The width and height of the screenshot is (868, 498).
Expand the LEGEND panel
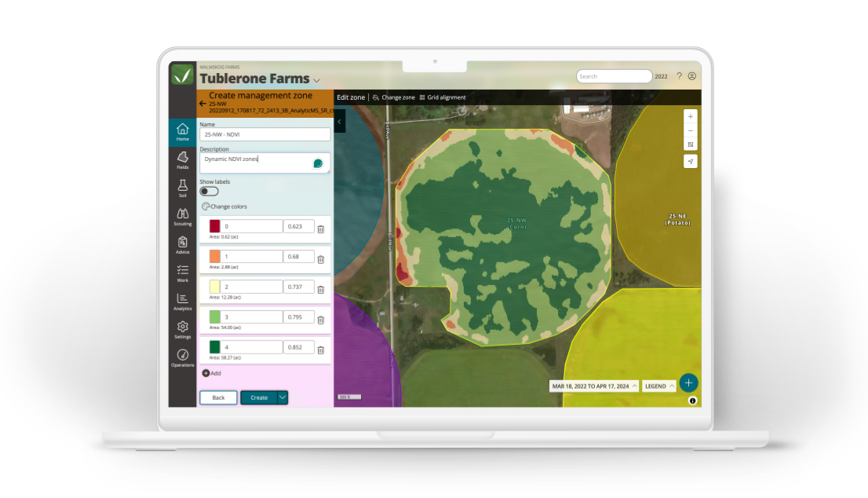tap(659, 386)
